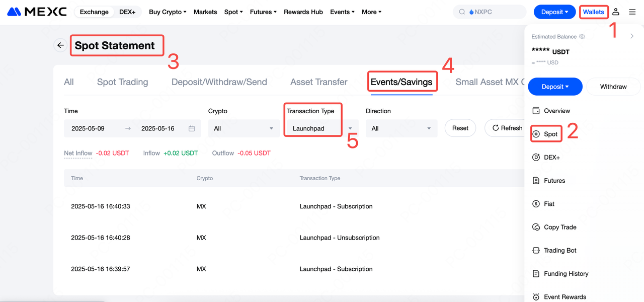Screen dimensions: 644x302
Task: Open the top bar Deposit dropdown button
Action: tap(554, 12)
